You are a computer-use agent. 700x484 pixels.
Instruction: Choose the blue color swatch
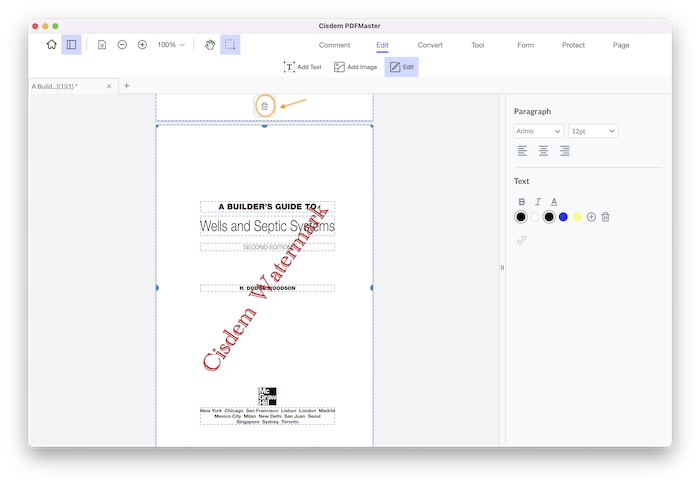tap(563, 217)
